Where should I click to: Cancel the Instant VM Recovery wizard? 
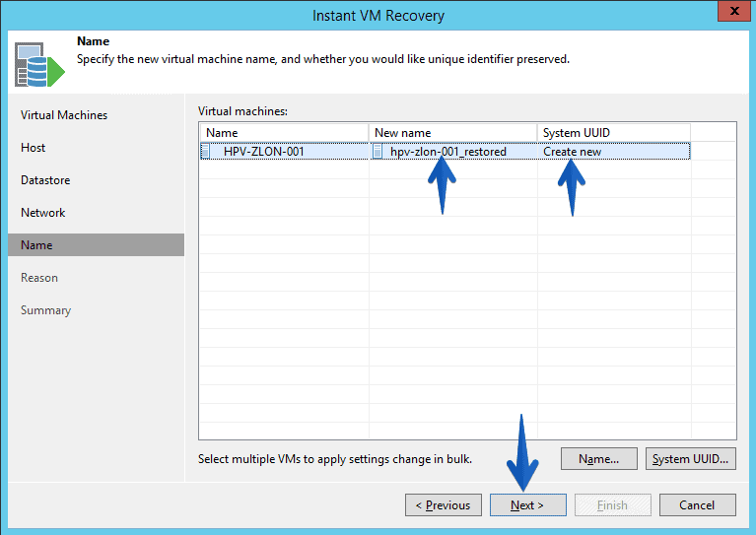tap(697, 505)
